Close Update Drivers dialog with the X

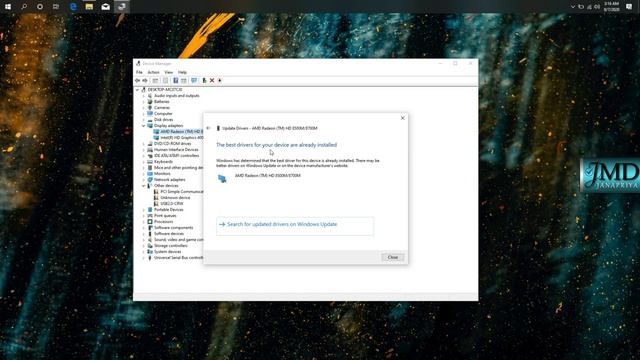click(402, 118)
